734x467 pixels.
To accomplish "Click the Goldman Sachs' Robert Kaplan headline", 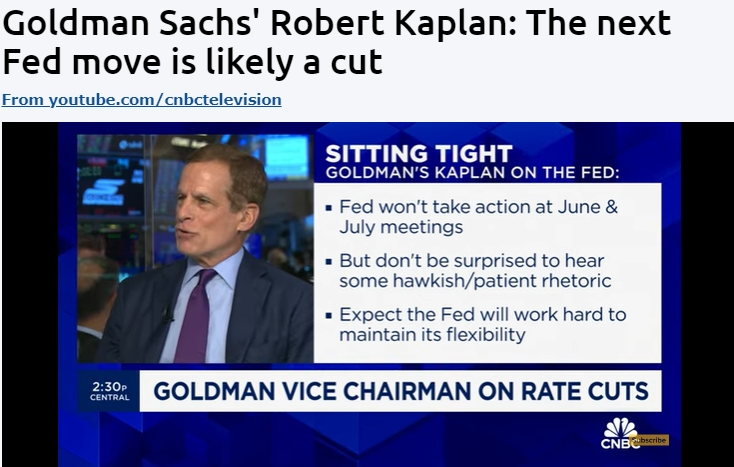I will click(337, 42).
